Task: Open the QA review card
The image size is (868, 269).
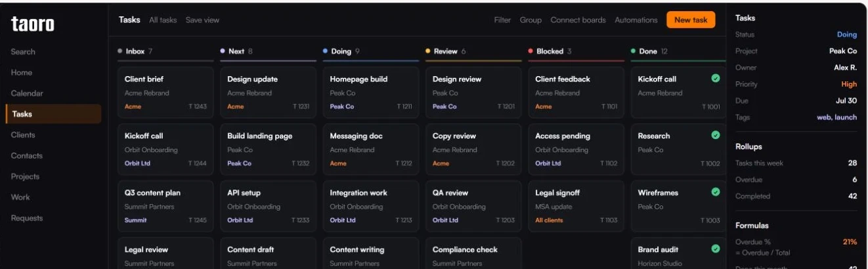Action: [x=473, y=207]
